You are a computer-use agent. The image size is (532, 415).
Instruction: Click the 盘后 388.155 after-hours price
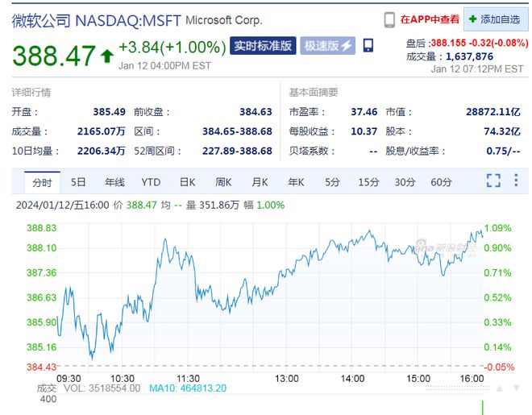[468, 43]
